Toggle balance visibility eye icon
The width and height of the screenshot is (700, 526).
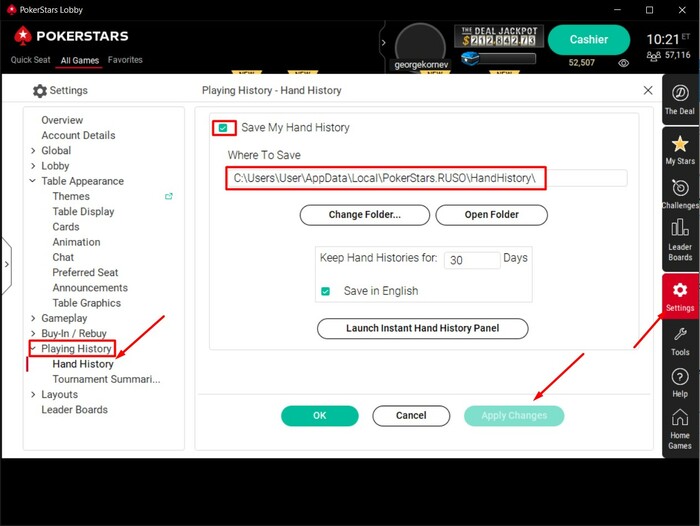click(624, 63)
